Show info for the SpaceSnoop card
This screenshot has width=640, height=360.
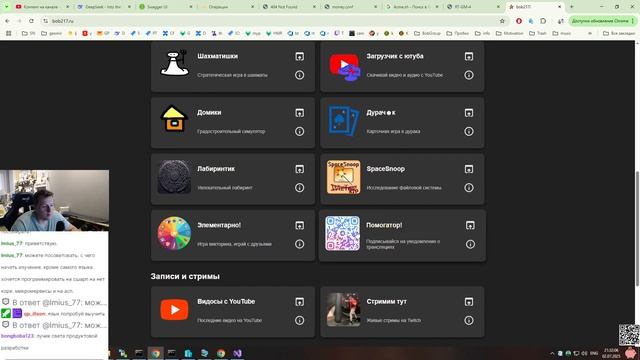point(469,188)
